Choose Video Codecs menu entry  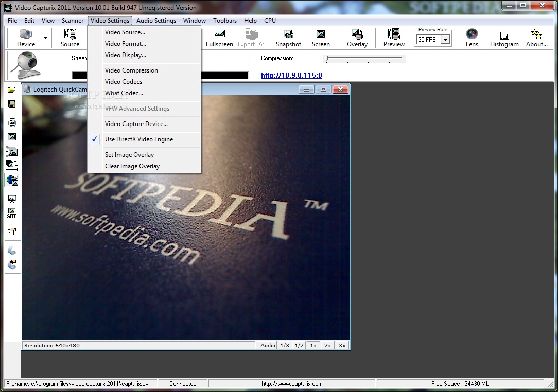[144, 82]
